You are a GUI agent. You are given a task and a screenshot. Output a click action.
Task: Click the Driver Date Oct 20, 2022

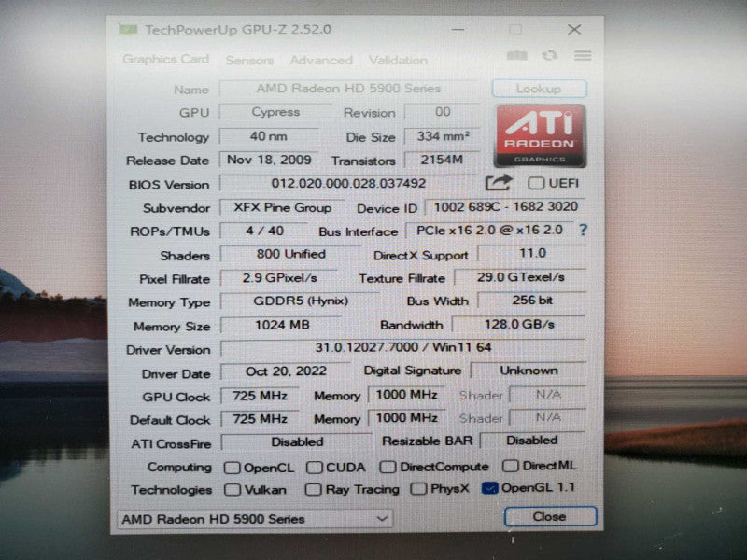click(286, 371)
